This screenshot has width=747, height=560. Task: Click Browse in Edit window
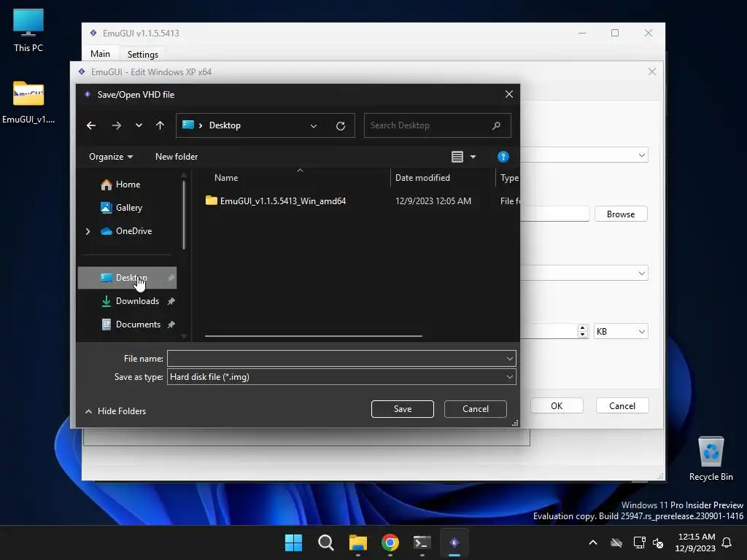pos(621,214)
